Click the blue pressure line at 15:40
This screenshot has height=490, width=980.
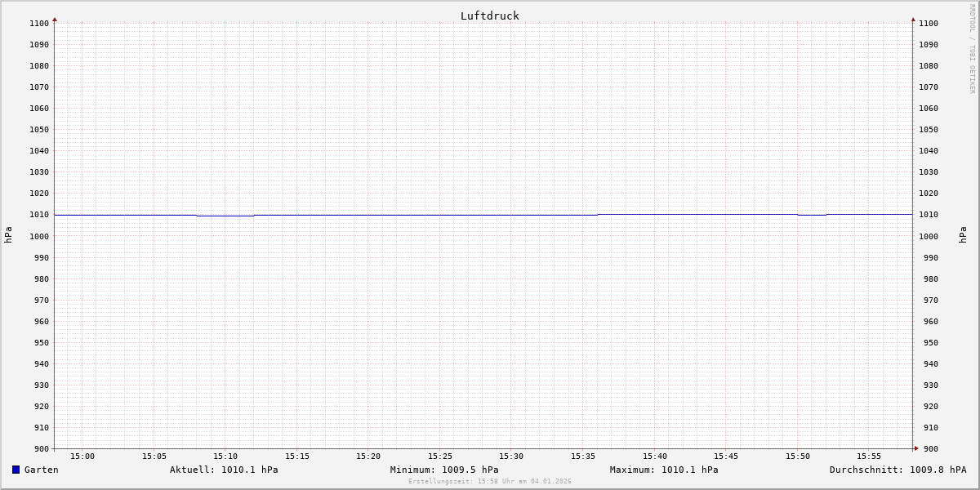(x=655, y=214)
